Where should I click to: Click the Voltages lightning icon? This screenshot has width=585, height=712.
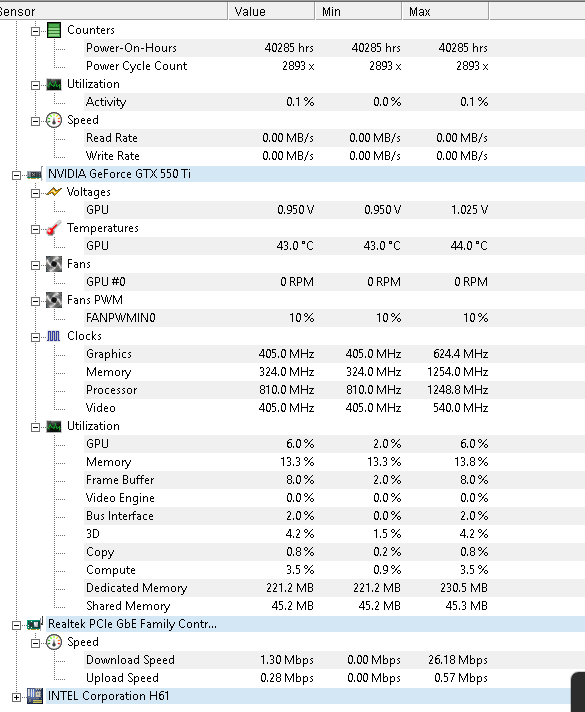tap(54, 192)
